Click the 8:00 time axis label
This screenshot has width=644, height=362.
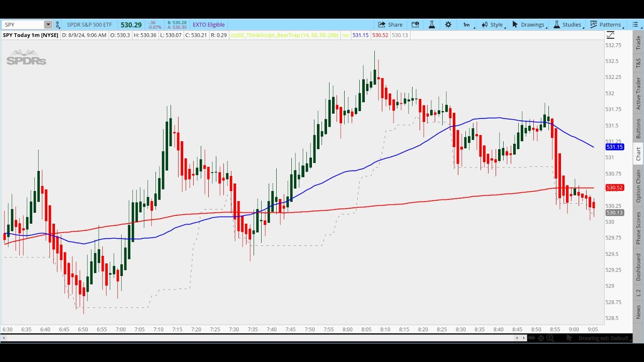(x=347, y=329)
